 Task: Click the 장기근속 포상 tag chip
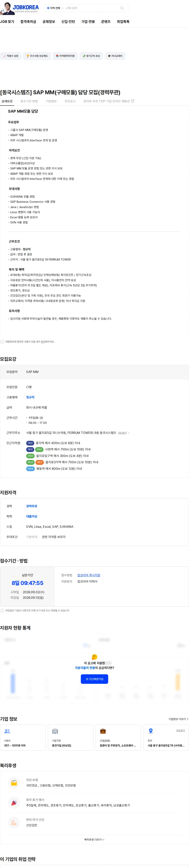coord(91,56)
